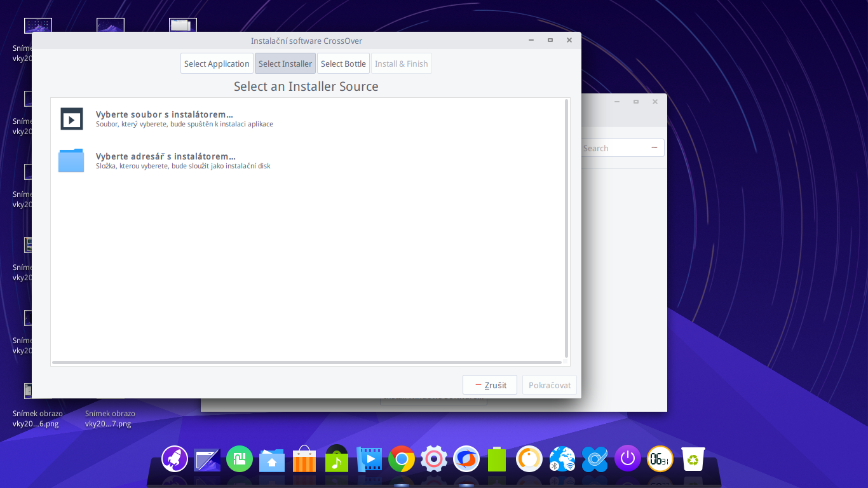Click the CrossOver icon in dock
This screenshot has width=868, height=488.
[x=466, y=459]
